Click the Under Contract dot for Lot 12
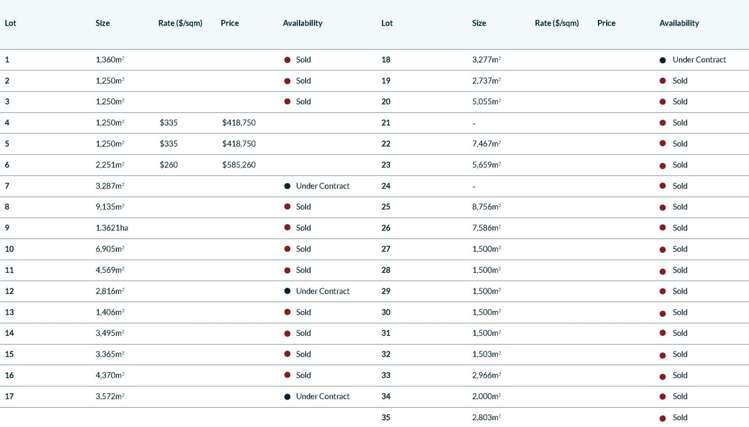749x427 pixels. click(287, 291)
